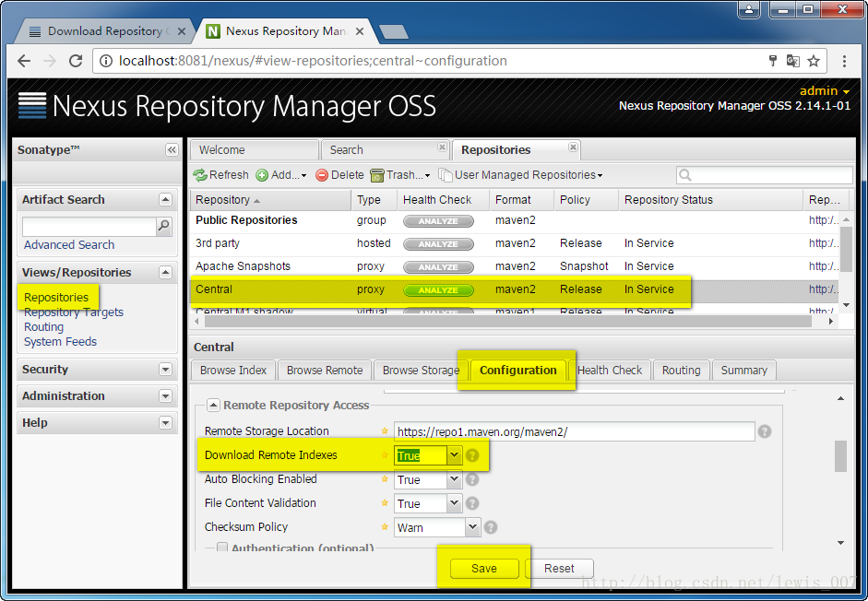
Task: Click the browser forward arrow
Action: (50, 61)
